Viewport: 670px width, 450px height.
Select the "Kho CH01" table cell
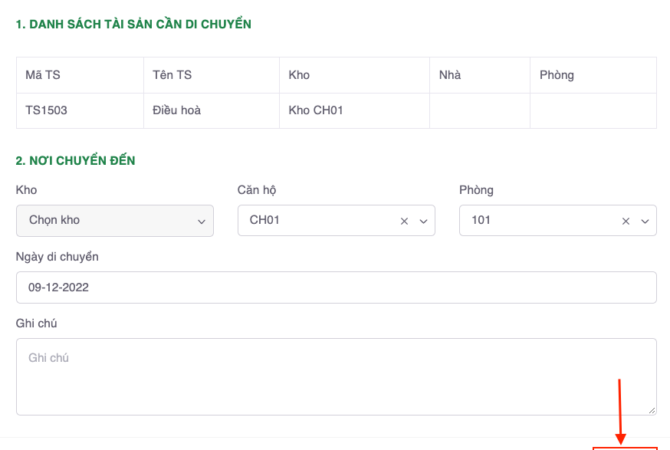coord(316,110)
